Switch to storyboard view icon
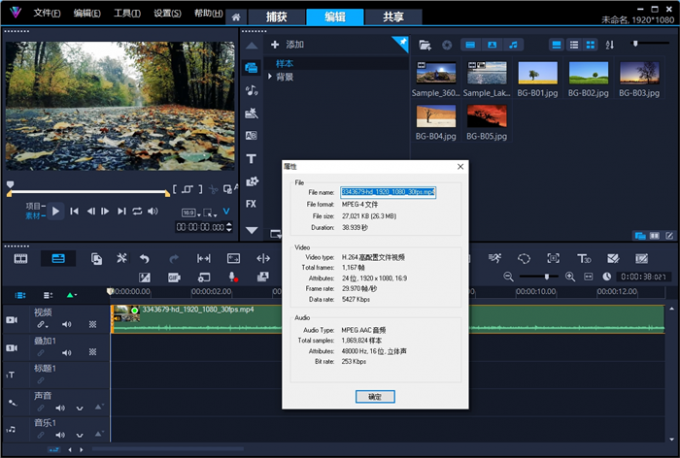This screenshot has height=458, width=680. point(20,259)
